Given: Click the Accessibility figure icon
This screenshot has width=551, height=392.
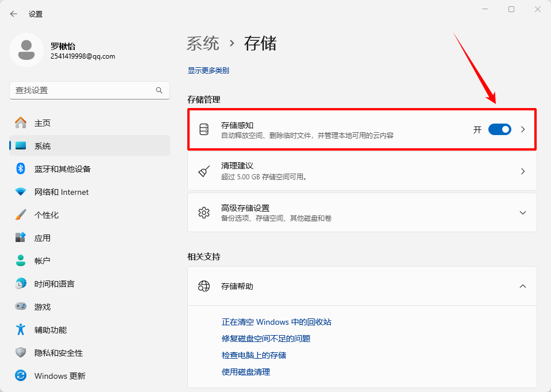Looking at the screenshot, I should click(x=21, y=330).
